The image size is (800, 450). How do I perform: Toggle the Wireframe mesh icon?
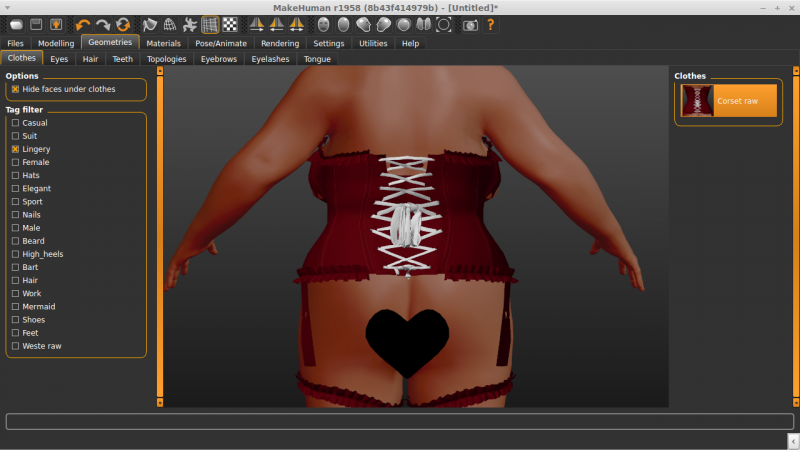(x=169, y=24)
